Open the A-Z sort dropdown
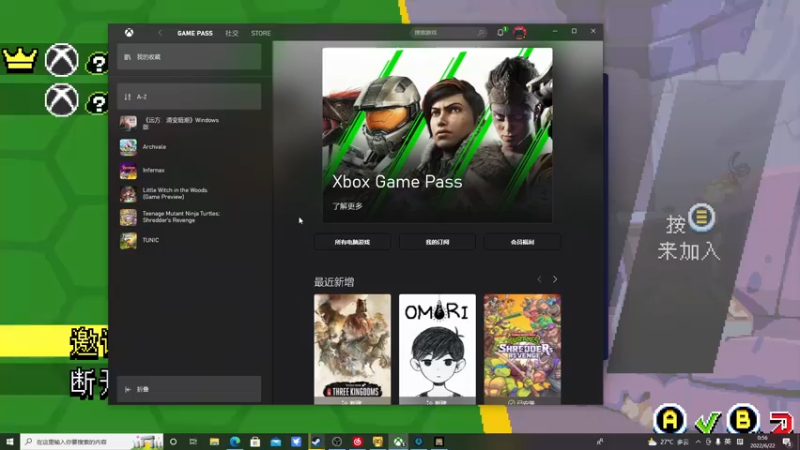This screenshot has height=450, width=800. (189, 97)
